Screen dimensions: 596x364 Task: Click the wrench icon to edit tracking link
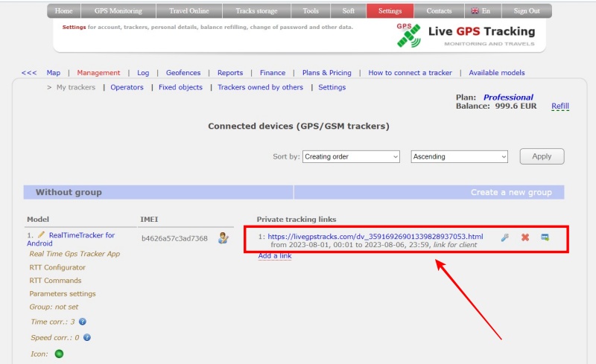[504, 237]
